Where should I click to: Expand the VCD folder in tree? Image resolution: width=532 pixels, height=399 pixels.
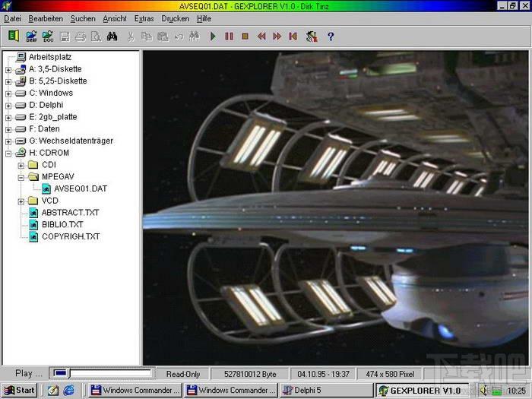click(21, 201)
